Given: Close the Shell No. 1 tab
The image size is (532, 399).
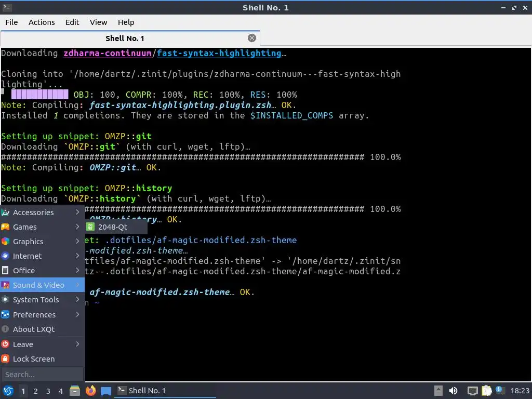Looking at the screenshot, I should coord(252,38).
